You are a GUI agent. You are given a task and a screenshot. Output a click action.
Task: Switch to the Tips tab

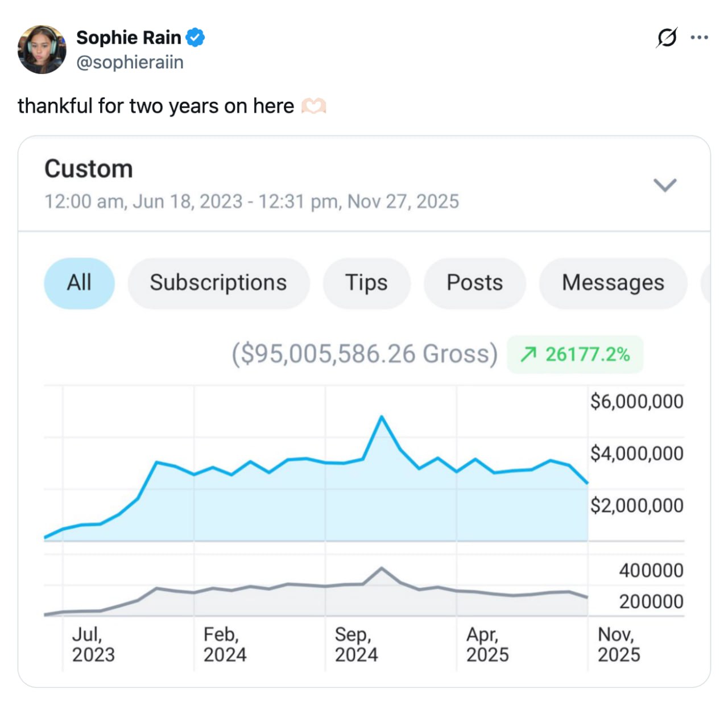pos(366,283)
